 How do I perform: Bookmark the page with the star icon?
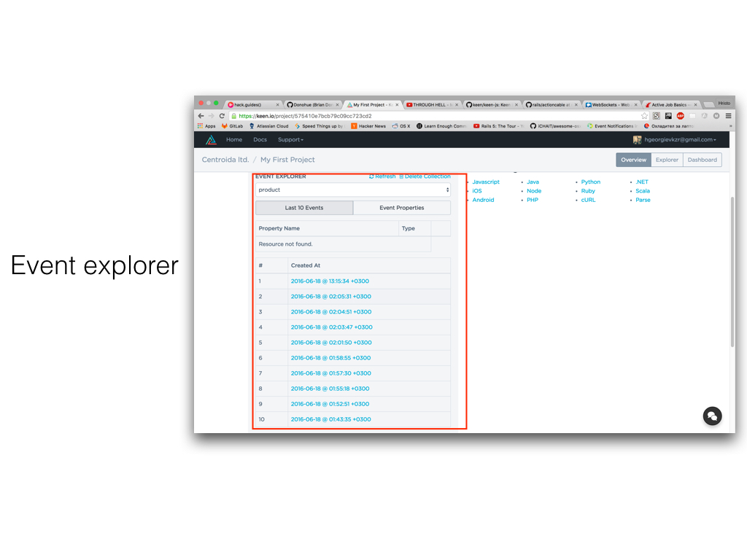644,116
